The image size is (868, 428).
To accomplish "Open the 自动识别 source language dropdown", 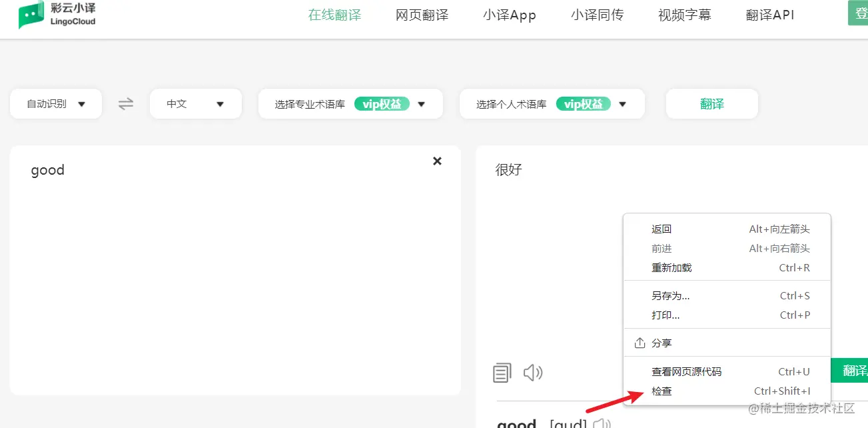I will click(56, 104).
